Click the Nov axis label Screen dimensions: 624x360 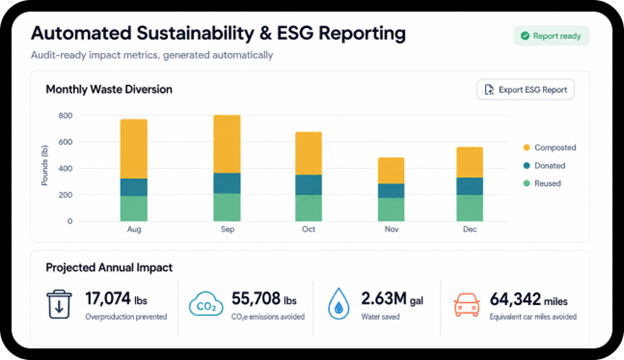(x=392, y=229)
